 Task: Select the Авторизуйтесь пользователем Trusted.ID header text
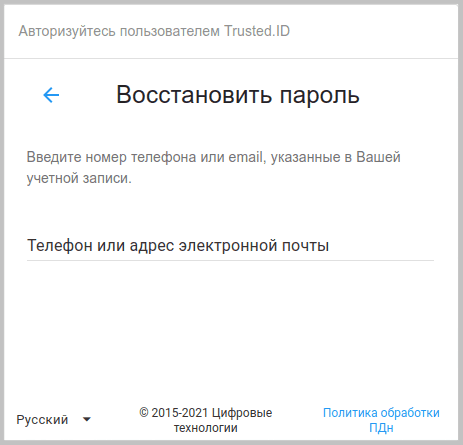[154, 31]
